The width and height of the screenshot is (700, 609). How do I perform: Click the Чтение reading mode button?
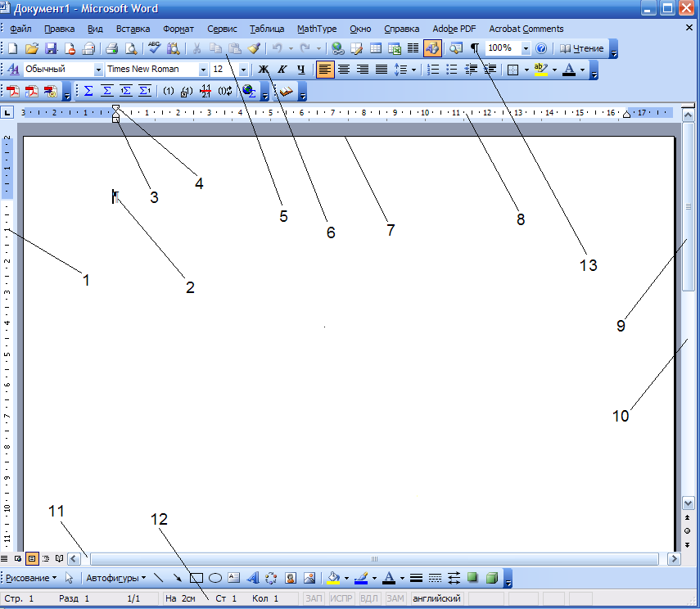click(582, 48)
